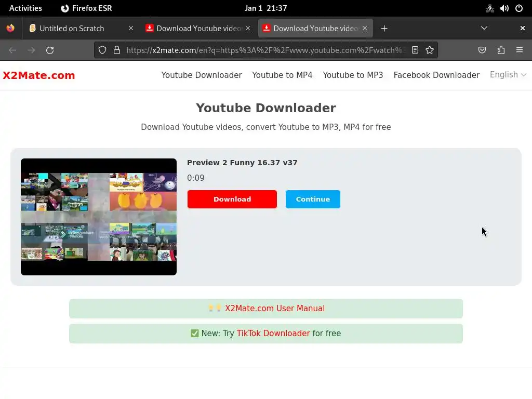This screenshot has height=399, width=532.
Task: Click the Firefox forward arrow button
Action: tap(31, 50)
